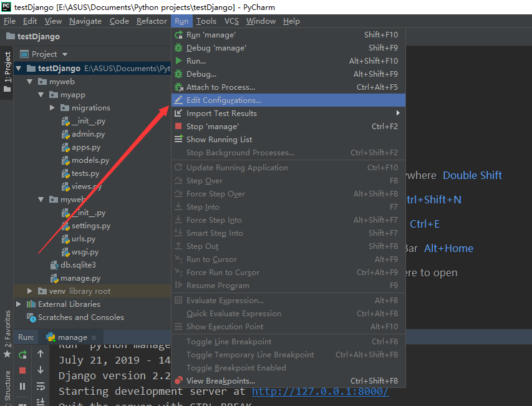532x406 pixels.
Task: Open the 127.0.0.1:8000 server link
Action: [x=321, y=392]
